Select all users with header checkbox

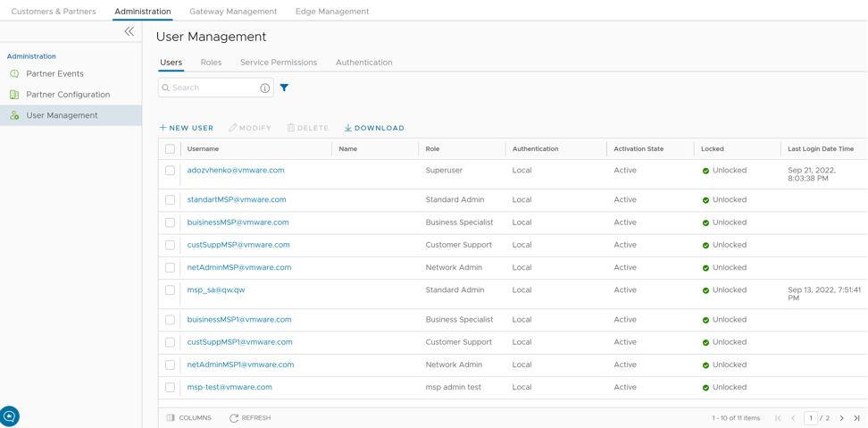coord(170,149)
